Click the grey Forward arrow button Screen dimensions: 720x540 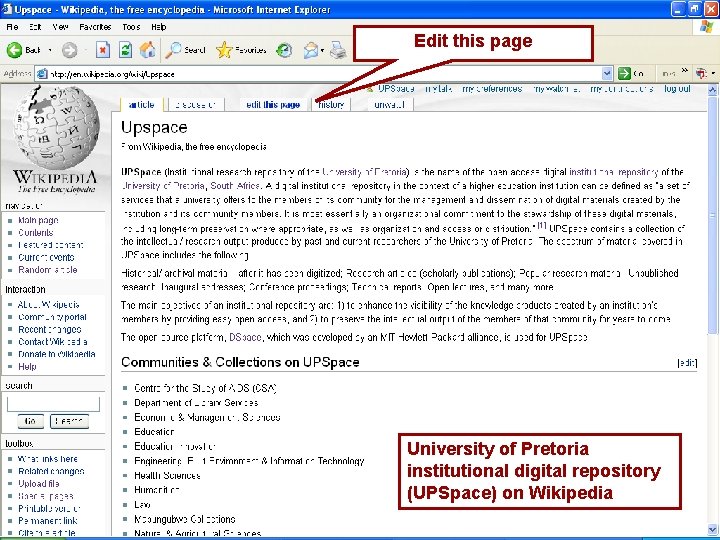[69, 50]
